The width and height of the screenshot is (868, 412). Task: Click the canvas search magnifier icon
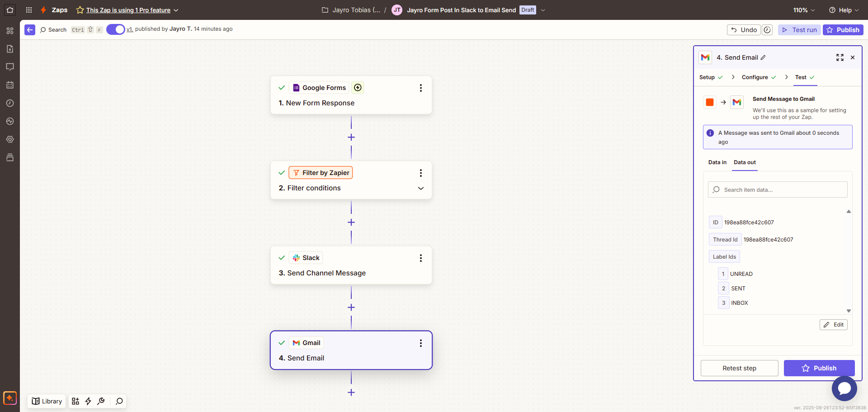119,401
